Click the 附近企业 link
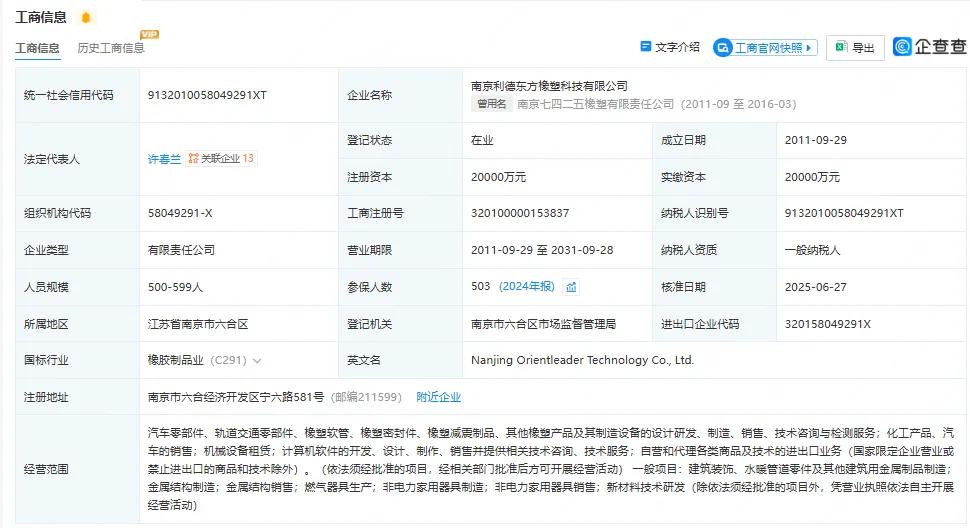This screenshot has width=970, height=528. 438,397
